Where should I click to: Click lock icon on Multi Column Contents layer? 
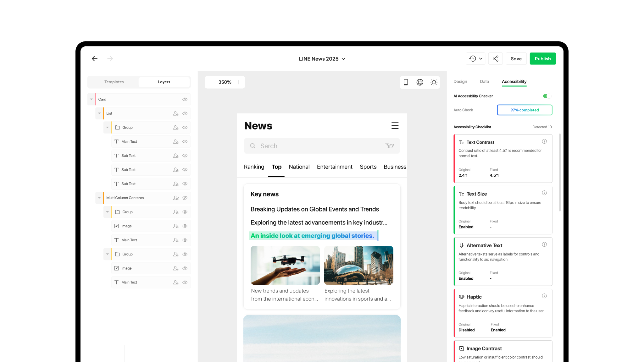click(x=176, y=198)
